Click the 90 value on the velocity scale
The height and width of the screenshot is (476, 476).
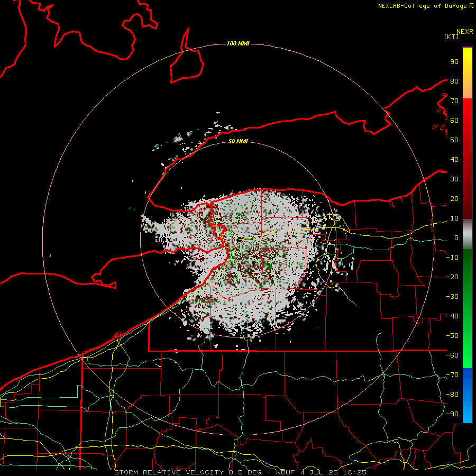point(454,62)
